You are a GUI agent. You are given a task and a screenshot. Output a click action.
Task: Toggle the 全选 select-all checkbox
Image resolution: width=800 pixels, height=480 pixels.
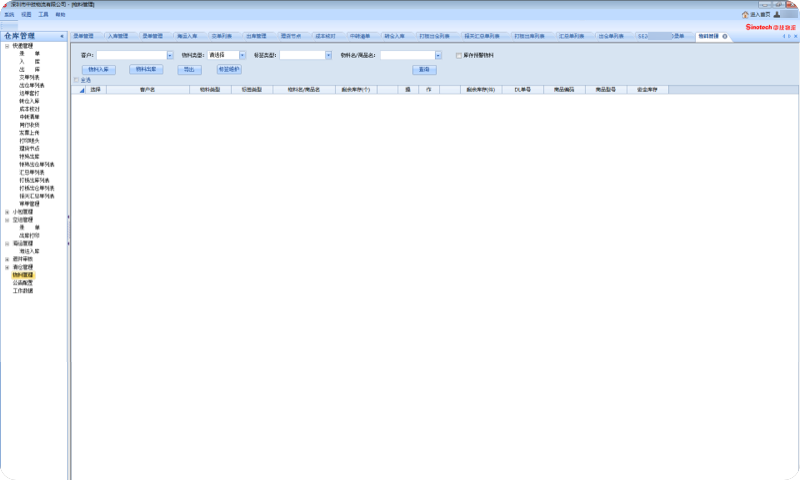tap(76, 80)
